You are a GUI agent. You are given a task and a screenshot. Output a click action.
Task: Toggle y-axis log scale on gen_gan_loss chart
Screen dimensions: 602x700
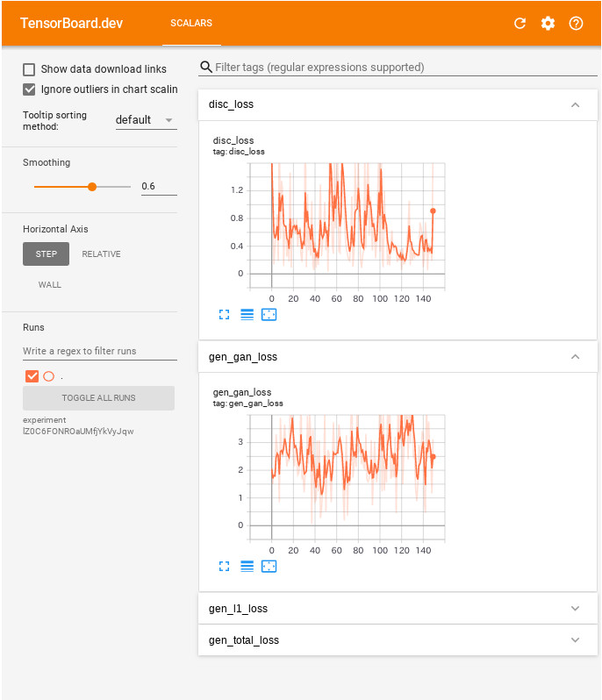point(247,567)
